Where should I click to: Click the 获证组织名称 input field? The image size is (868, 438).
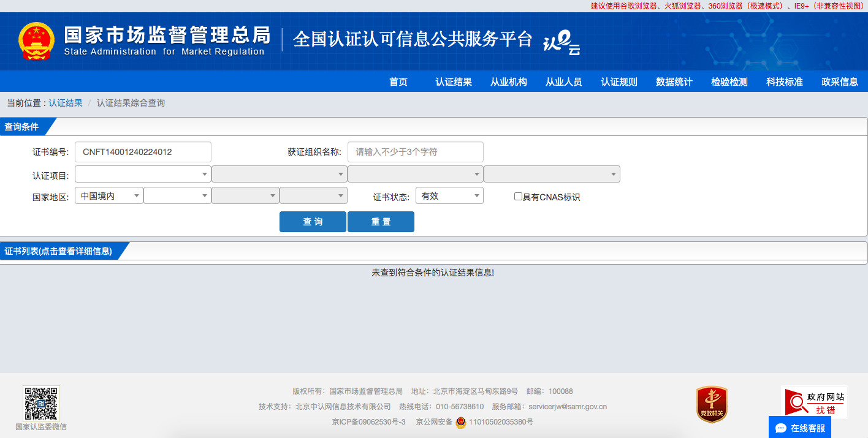[416, 152]
